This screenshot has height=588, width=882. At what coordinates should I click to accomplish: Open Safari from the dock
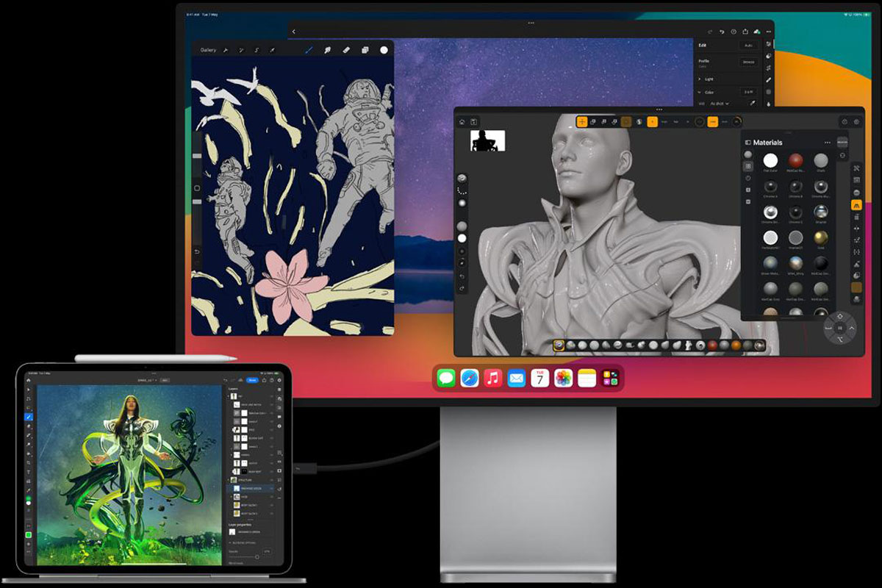tap(470, 378)
